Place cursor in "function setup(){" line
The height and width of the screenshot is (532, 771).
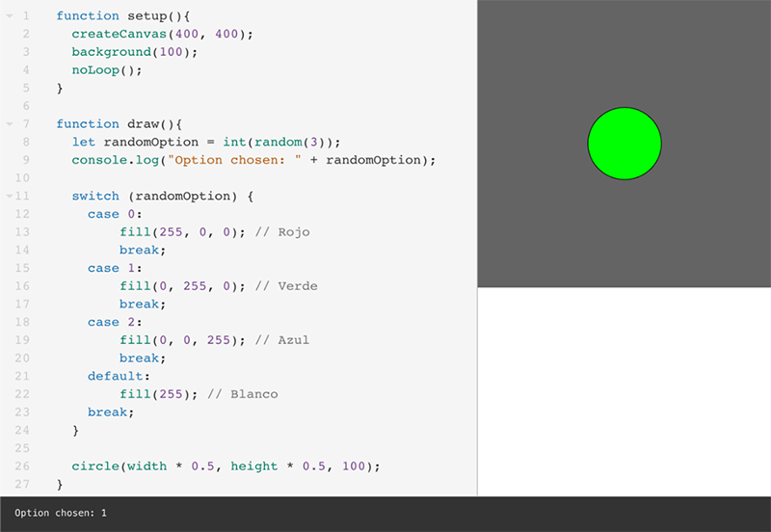[x=123, y=16]
